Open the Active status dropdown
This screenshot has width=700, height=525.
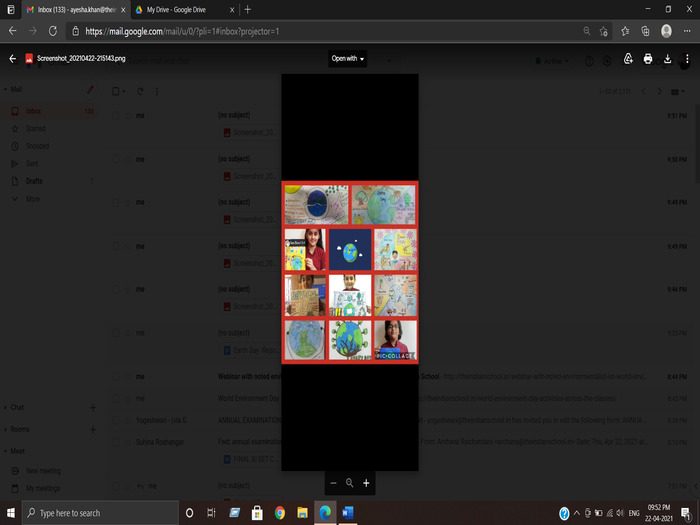[x=553, y=61]
